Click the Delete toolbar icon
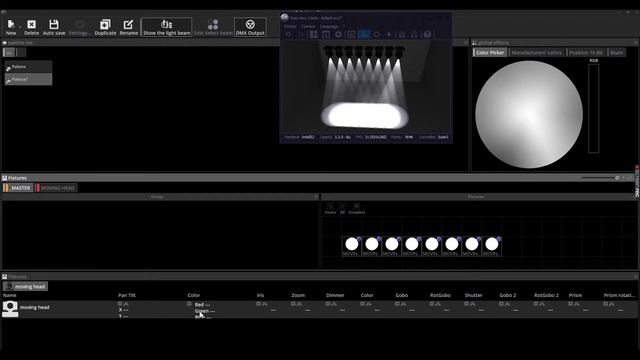The height and width of the screenshot is (360, 640). [x=31, y=27]
